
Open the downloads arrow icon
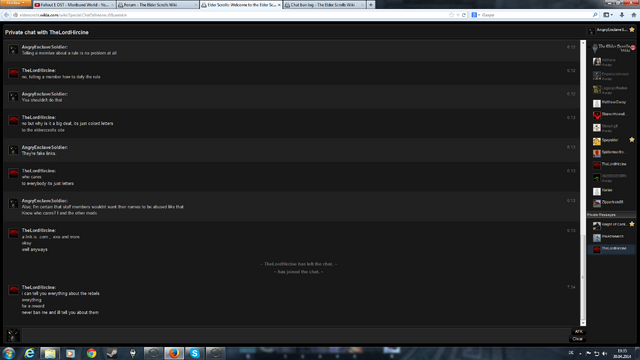(x=622, y=15)
